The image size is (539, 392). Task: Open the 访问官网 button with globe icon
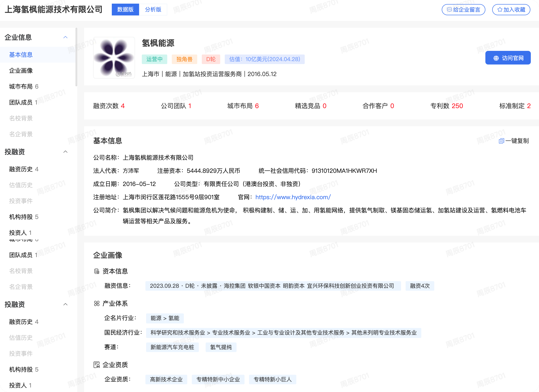(x=508, y=58)
